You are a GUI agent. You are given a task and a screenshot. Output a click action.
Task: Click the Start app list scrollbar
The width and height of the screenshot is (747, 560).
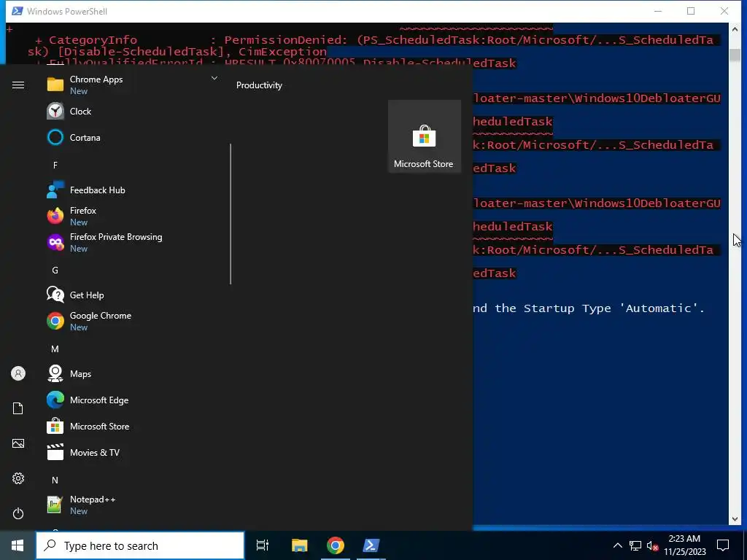(x=231, y=214)
